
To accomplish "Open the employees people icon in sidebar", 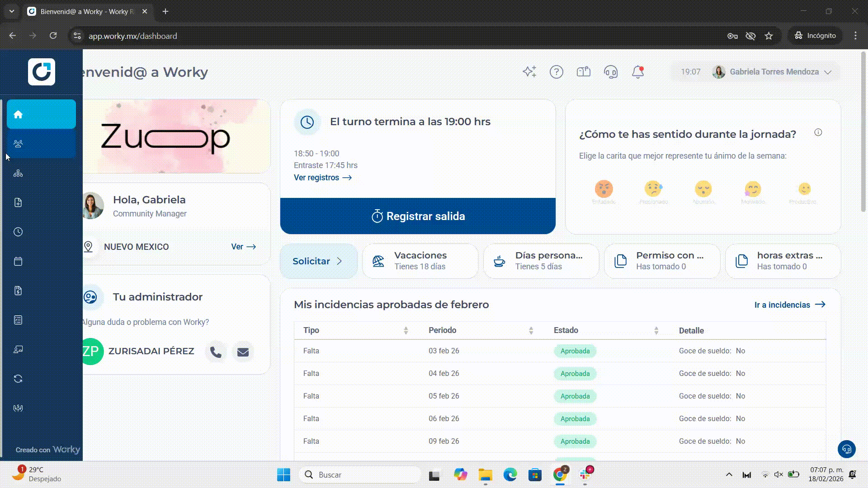I will [x=18, y=144].
